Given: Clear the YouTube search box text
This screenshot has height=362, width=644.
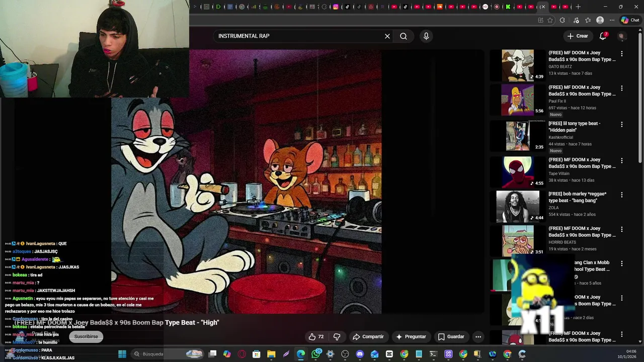Looking at the screenshot, I should pos(387,36).
